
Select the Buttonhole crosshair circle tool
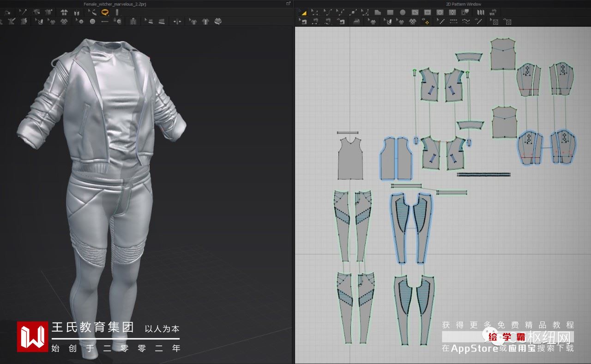click(92, 21)
